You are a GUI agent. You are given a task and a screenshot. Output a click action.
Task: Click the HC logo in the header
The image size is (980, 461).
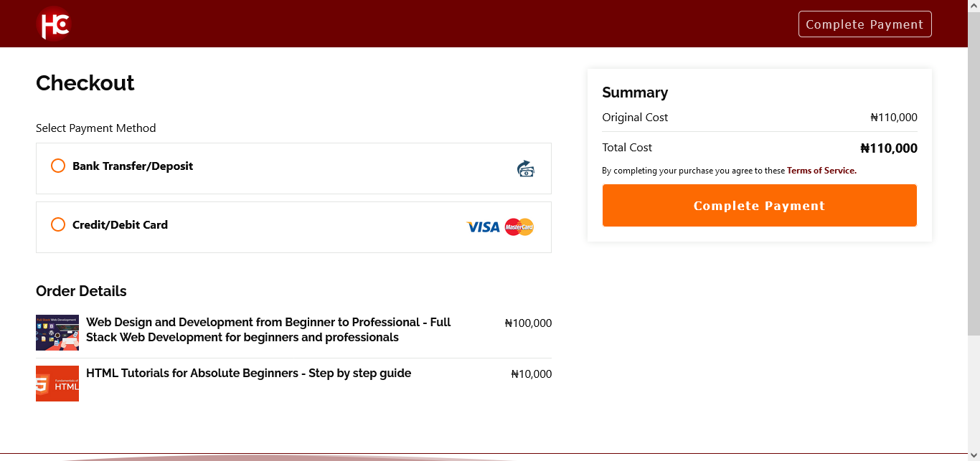54,24
